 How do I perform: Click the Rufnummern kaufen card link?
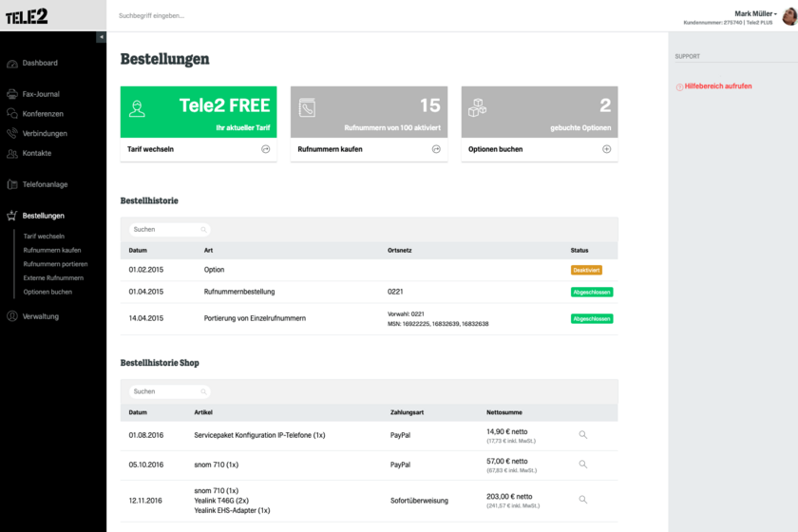click(x=330, y=149)
